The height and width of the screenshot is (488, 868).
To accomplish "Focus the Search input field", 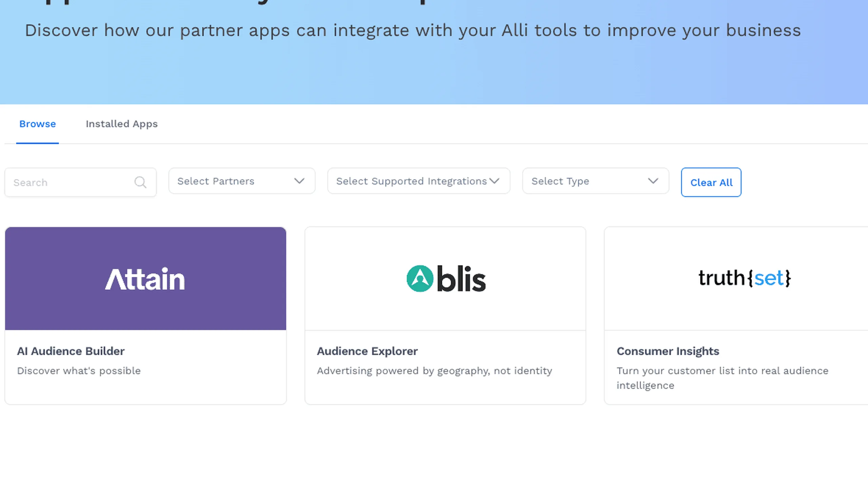I will pos(80,182).
